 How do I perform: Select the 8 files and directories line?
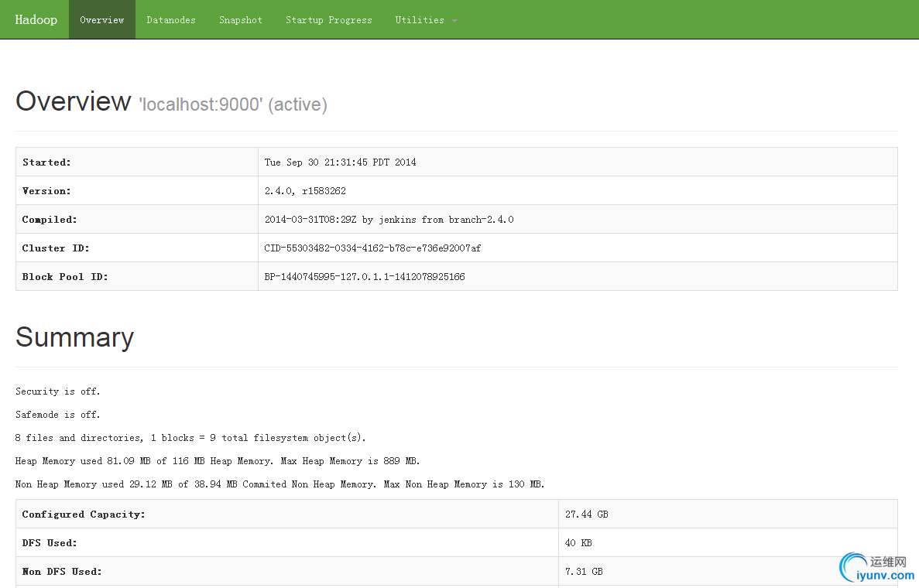pyautogui.click(x=190, y=438)
